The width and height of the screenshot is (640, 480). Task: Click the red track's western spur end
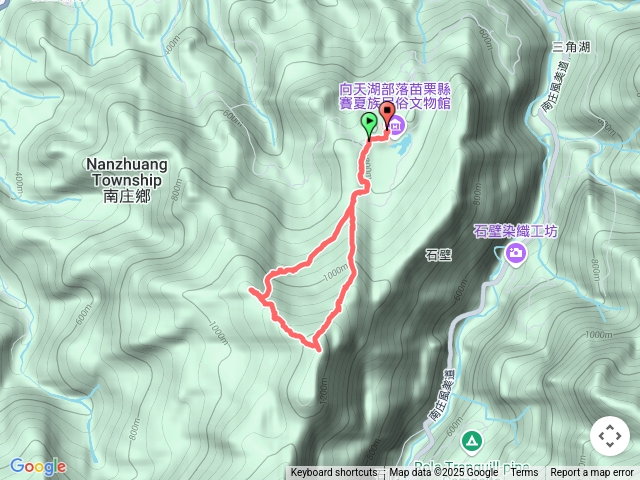251,289
